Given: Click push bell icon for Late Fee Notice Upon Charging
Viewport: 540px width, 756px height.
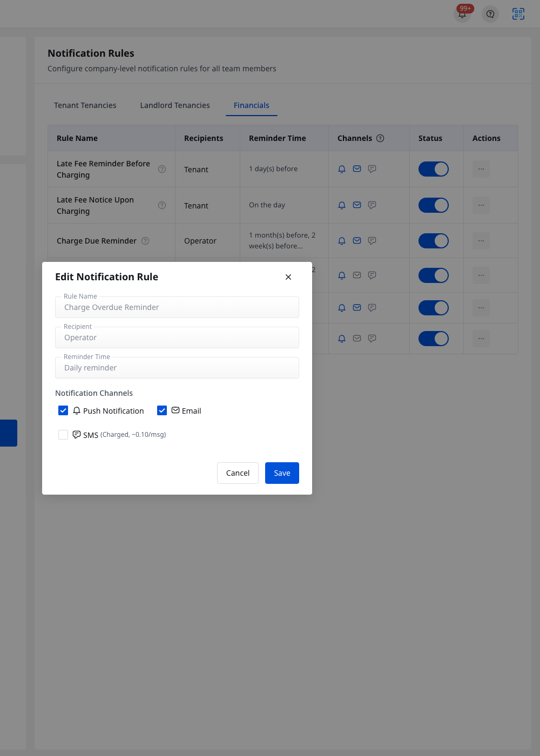Looking at the screenshot, I should click(x=342, y=205).
